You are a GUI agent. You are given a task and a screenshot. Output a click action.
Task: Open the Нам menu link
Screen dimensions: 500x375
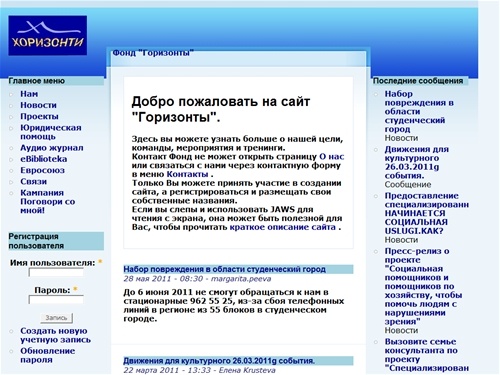pyautogui.click(x=29, y=94)
